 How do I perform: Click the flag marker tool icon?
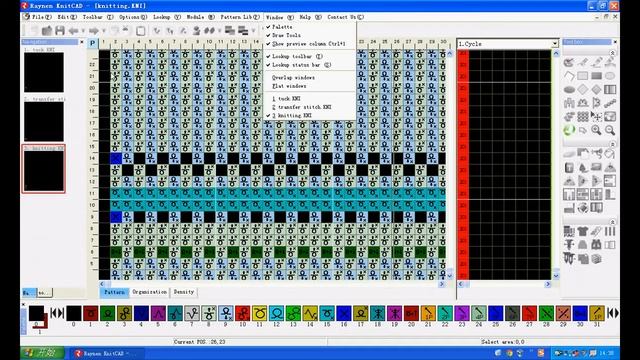coord(596,103)
